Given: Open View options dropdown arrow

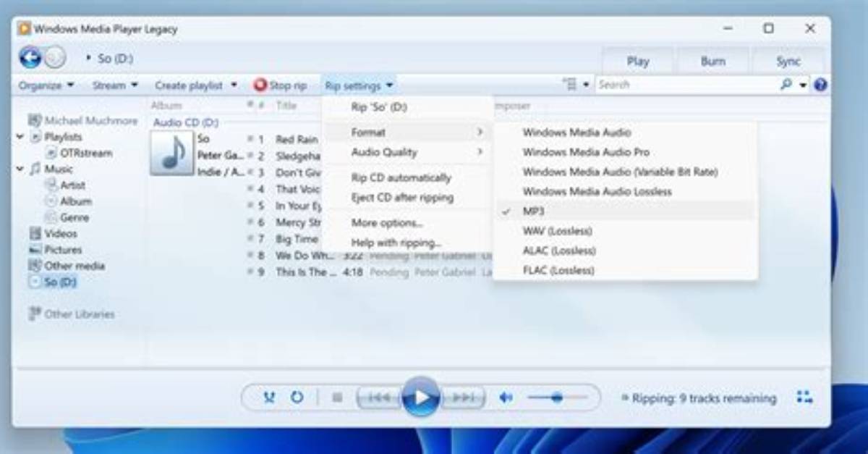Looking at the screenshot, I should click(586, 85).
